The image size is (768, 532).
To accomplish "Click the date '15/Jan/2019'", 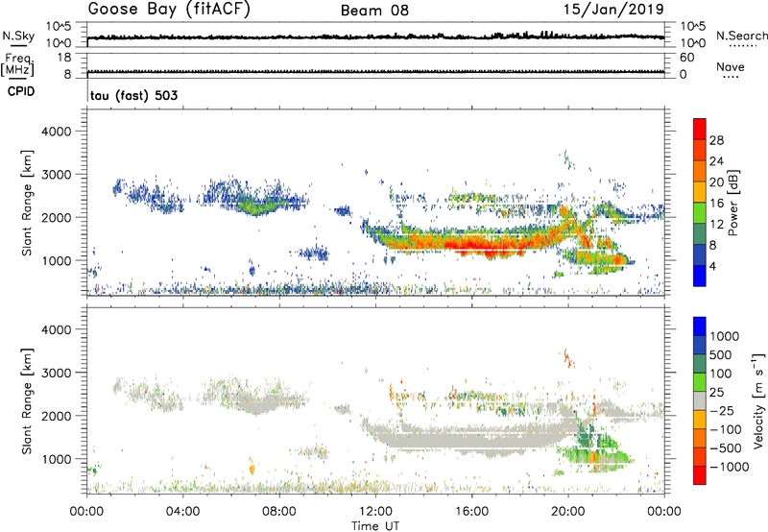I will [613, 10].
